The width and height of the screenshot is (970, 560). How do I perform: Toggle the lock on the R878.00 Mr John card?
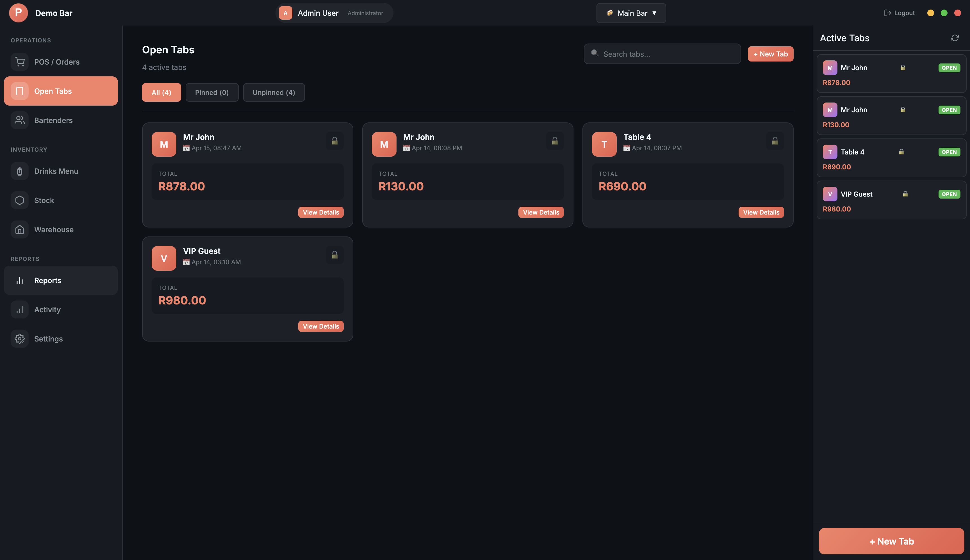pyautogui.click(x=334, y=141)
